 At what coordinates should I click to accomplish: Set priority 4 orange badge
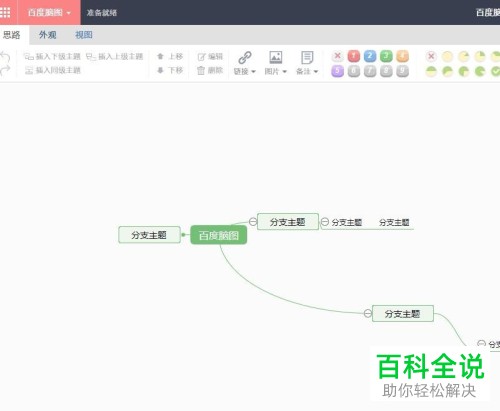tap(403, 56)
